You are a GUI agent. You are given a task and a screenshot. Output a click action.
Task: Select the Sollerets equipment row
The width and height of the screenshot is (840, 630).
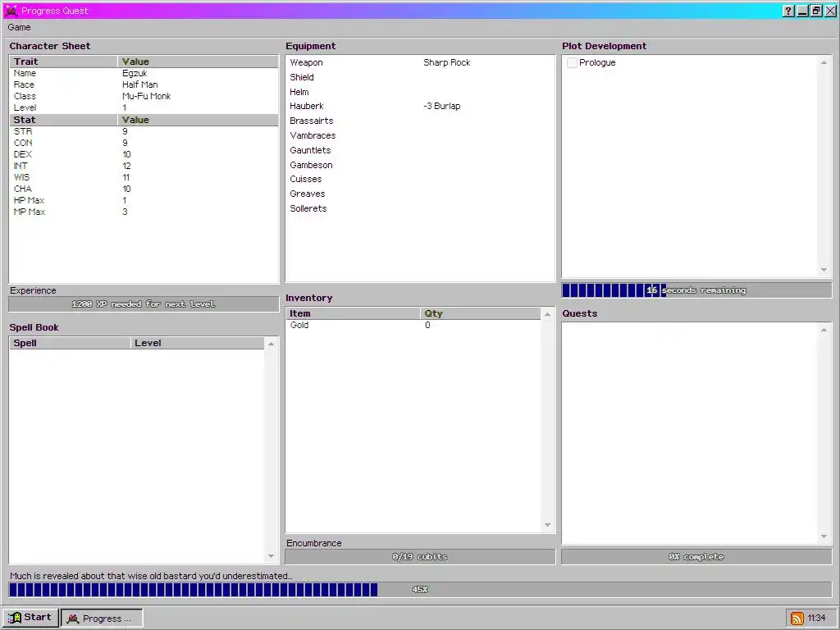420,208
